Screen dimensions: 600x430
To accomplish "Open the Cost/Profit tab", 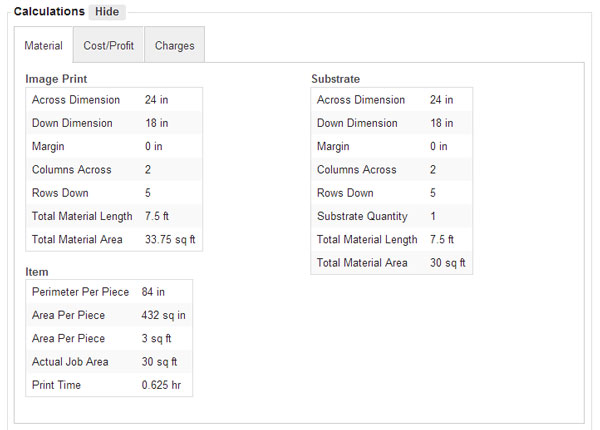I will coord(108,46).
